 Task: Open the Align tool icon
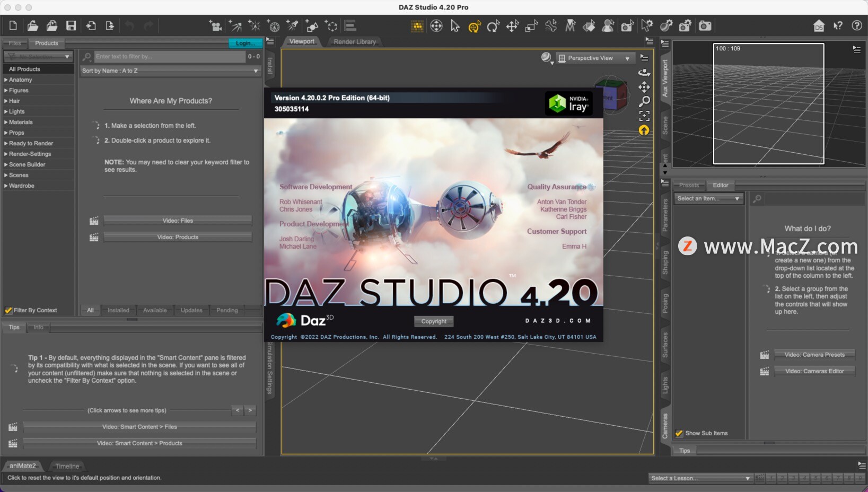coord(350,25)
